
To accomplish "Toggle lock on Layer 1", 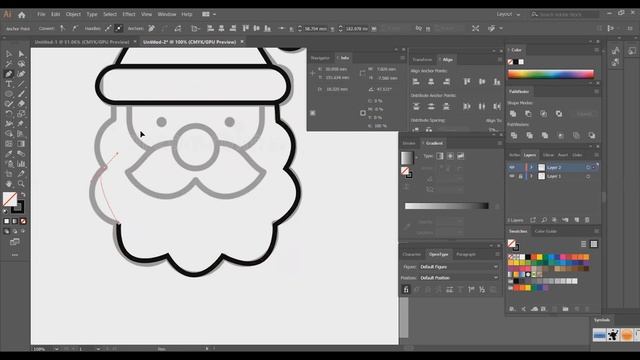I will click(520, 176).
